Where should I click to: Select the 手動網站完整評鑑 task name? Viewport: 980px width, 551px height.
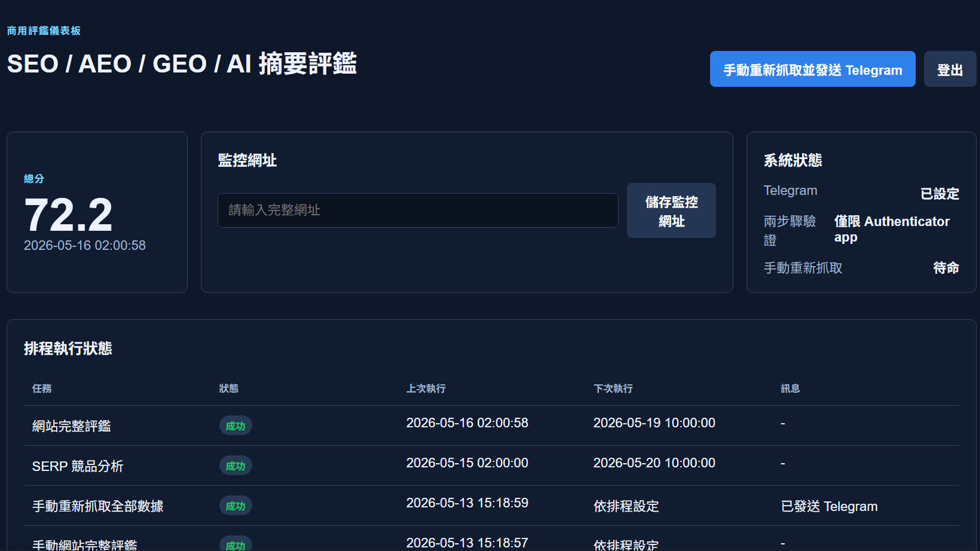click(85, 544)
